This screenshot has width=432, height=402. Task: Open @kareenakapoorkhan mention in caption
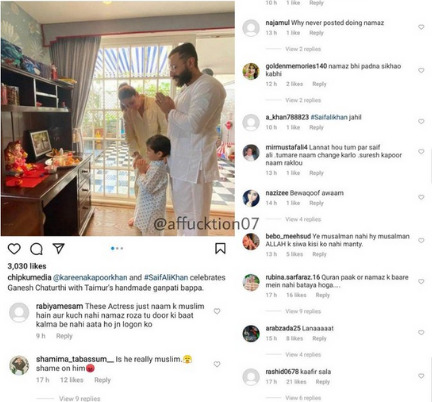(x=90, y=278)
